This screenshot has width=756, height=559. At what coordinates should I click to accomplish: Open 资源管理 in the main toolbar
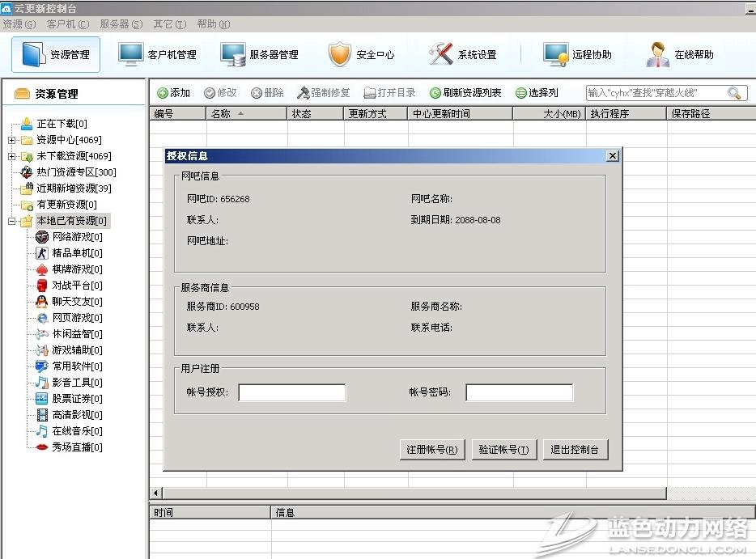coord(56,55)
